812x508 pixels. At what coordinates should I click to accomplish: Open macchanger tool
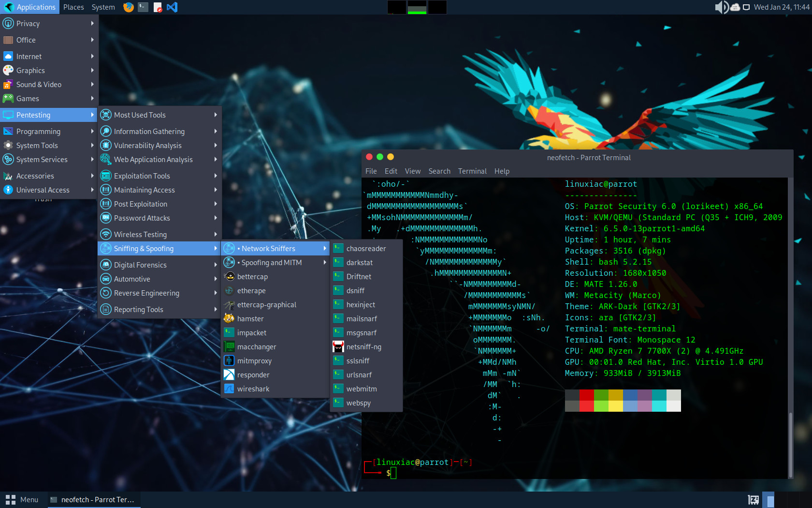275,347
